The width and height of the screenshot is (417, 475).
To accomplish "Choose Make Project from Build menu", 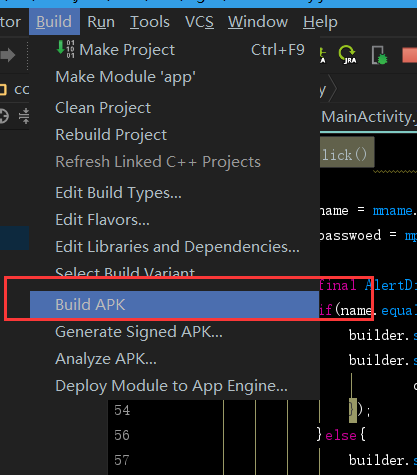I will (174, 50).
